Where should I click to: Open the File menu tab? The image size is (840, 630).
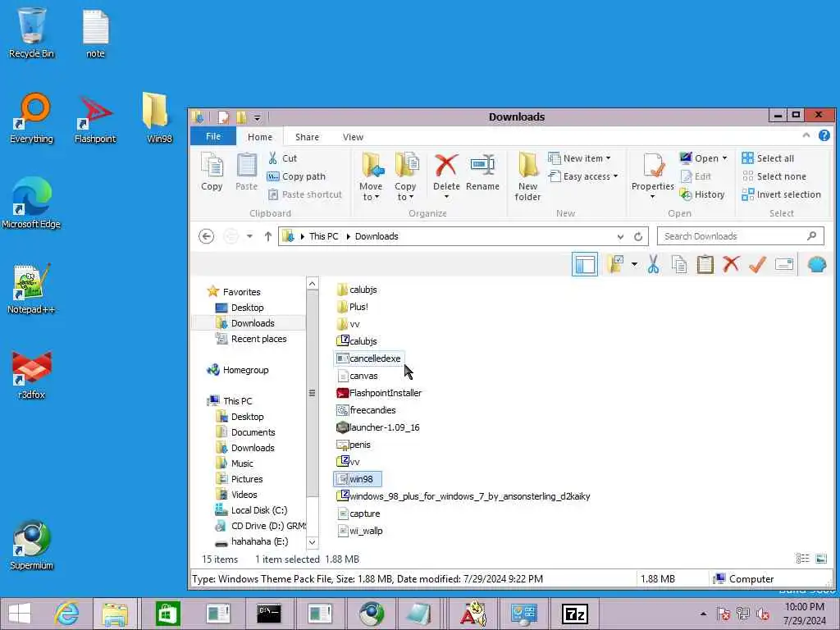click(x=213, y=136)
